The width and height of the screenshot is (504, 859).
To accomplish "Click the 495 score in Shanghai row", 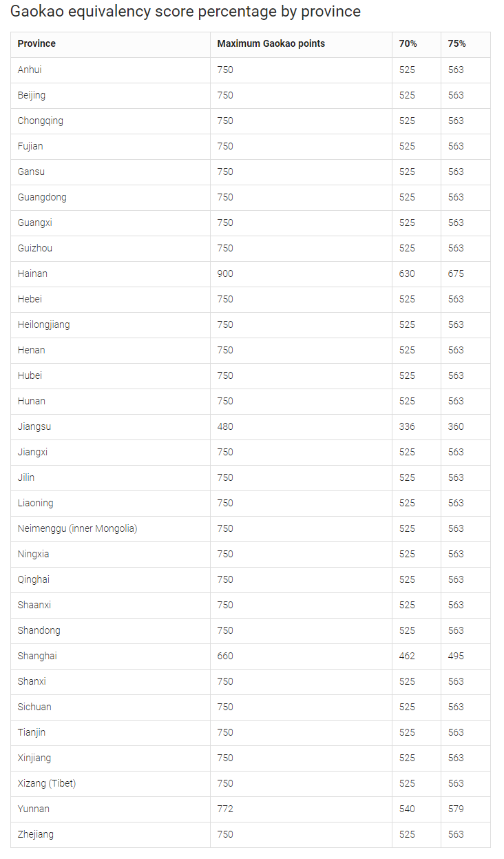I will (456, 656).
